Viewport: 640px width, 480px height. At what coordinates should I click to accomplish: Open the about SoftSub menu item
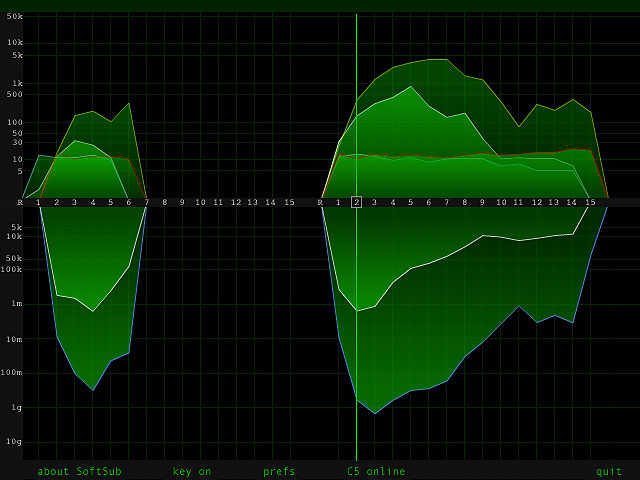(x=79, y=471)
